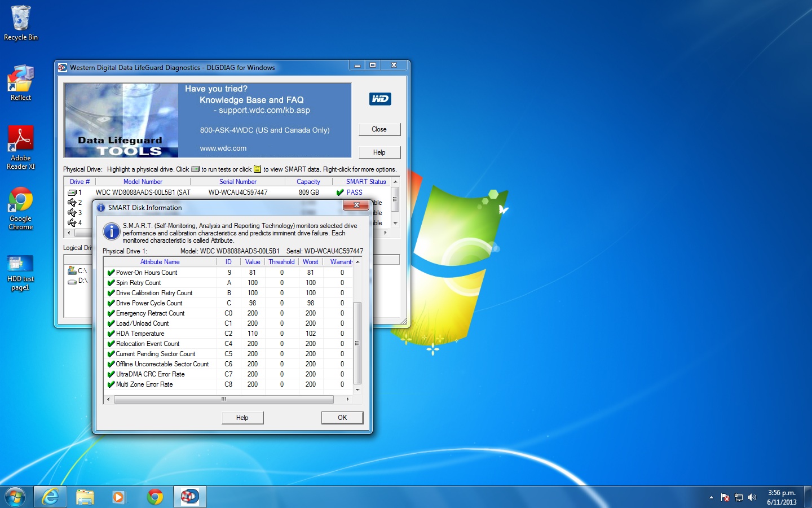Click scroll-down arrow of SMART attribute list

pos(357,390)
